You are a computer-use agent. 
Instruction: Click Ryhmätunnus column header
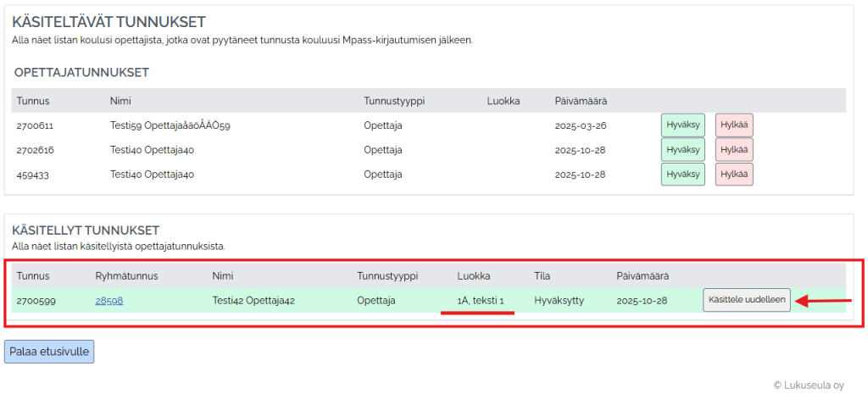click(126, 276)
